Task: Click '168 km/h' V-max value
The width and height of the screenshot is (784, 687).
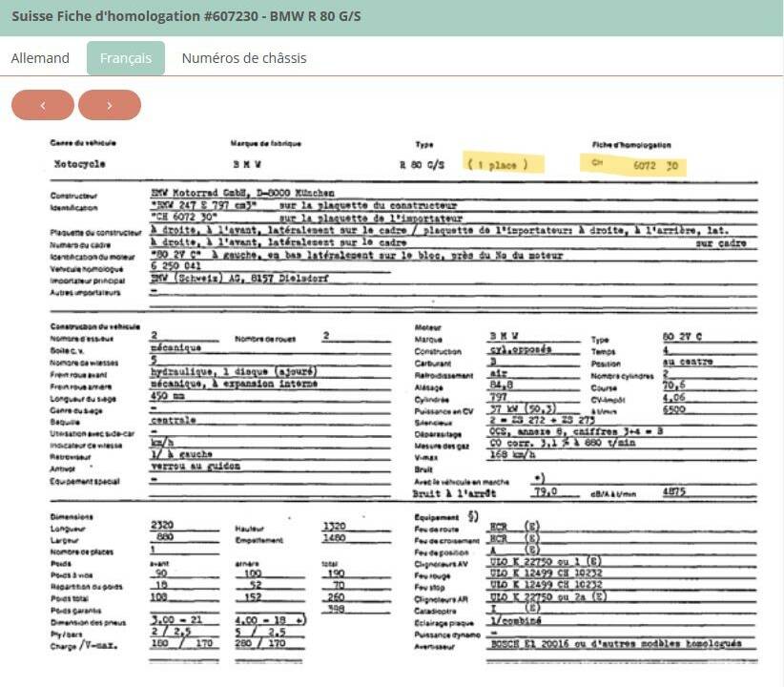Action: click(512, 454)
